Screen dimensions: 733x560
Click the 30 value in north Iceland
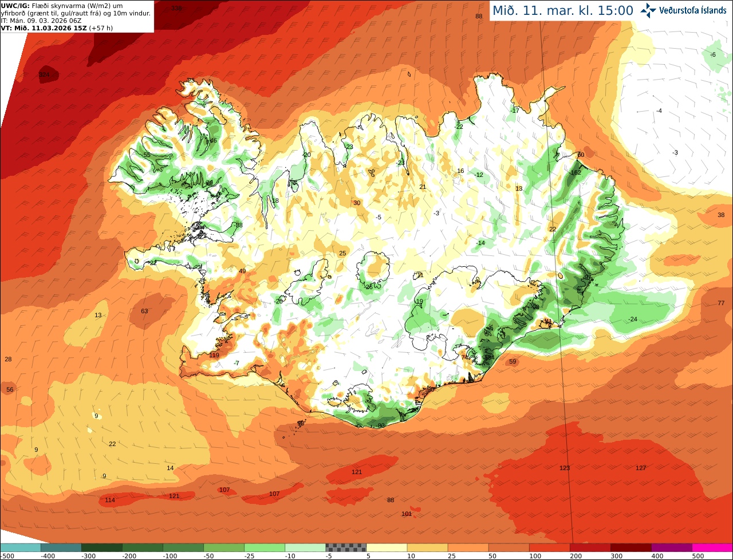click(x=357, y=203)
